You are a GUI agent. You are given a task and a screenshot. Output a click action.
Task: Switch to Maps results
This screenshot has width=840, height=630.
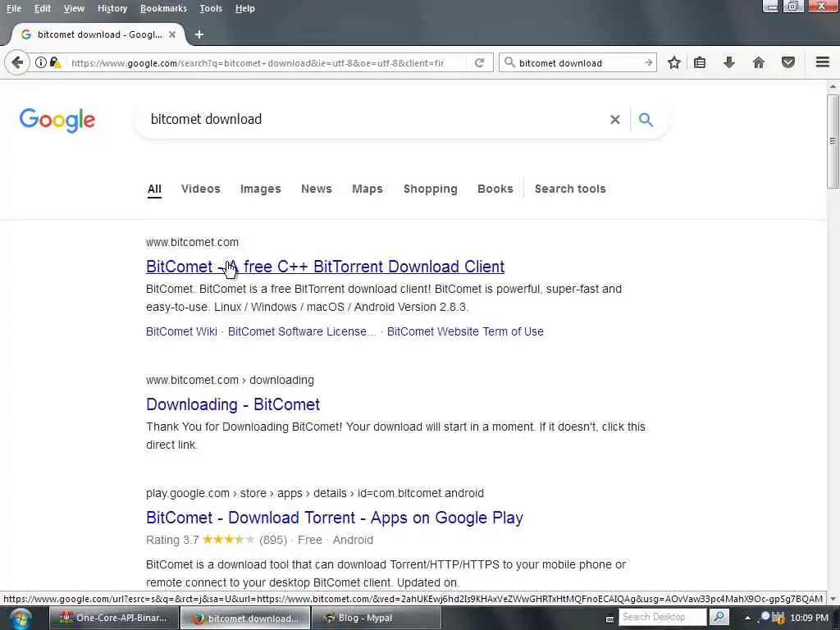tap(367, 189)
